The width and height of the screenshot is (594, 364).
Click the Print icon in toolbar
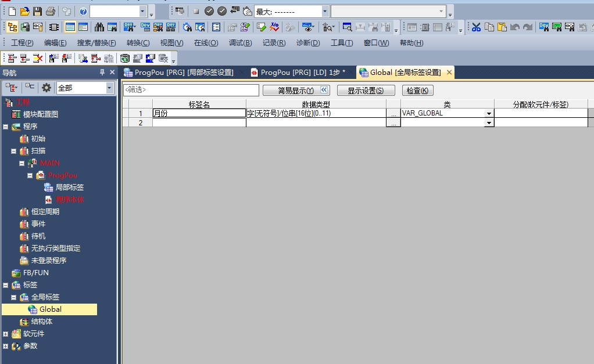click(51, 12)
